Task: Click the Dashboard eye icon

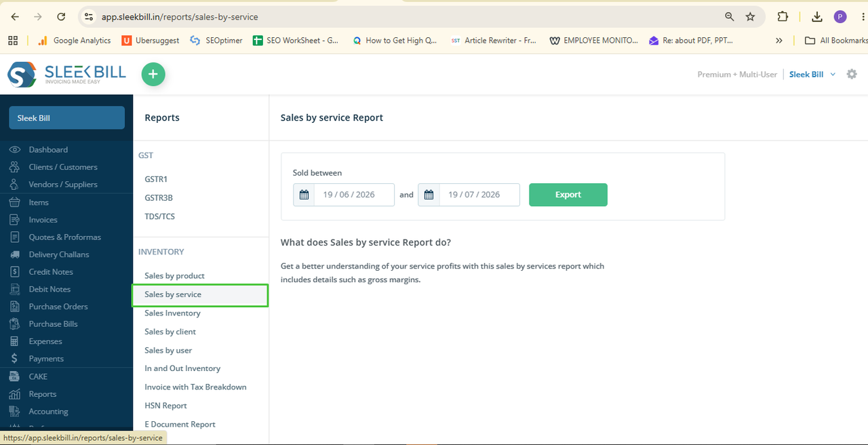Action: [15, 149]
